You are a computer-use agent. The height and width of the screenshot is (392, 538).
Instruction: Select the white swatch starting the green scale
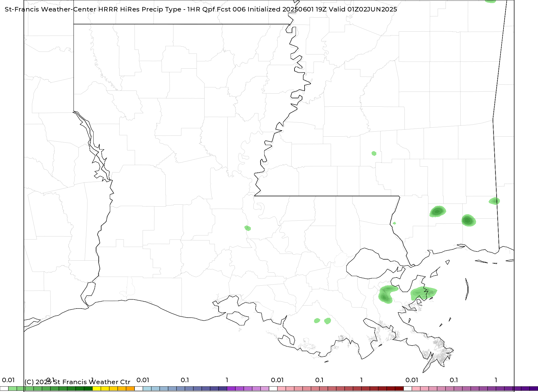[x=4, y=388]
